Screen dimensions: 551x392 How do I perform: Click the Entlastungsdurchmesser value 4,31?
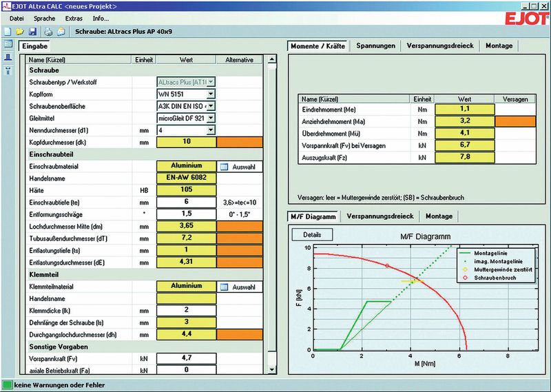click(186, 262)
